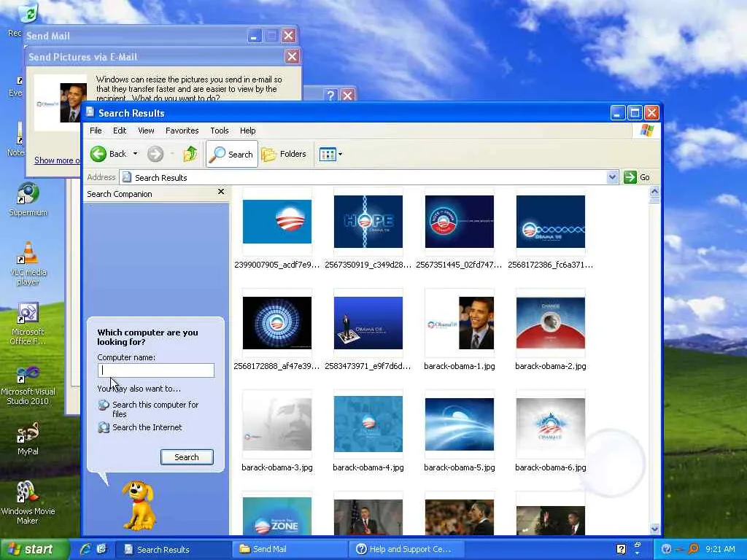Toggle the Folders pane button
The width and height of the screenshot is (747, 560).
[285, 154]
